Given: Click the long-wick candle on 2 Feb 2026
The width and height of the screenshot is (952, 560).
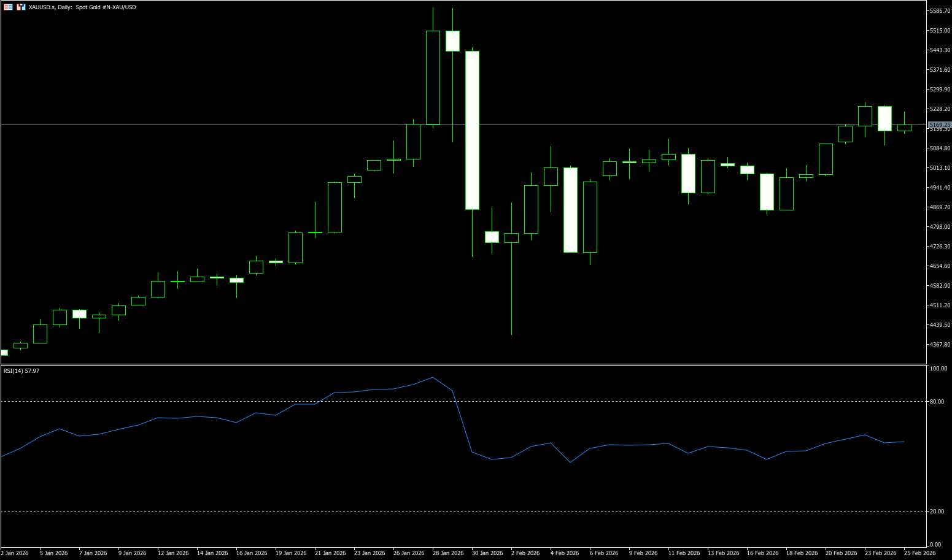Looking at the screenshot, I should point(511,238).
